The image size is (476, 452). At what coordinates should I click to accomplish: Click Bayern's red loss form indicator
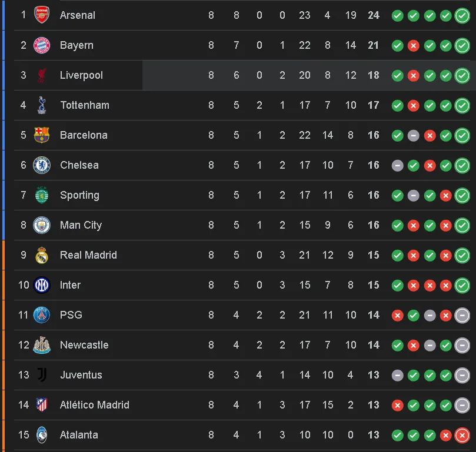[x=413, y=45]
